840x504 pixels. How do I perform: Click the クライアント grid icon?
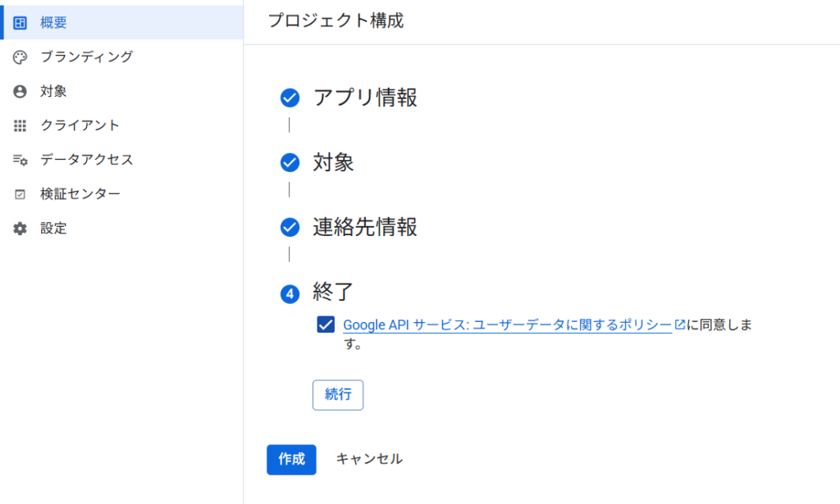click(20, 125)
